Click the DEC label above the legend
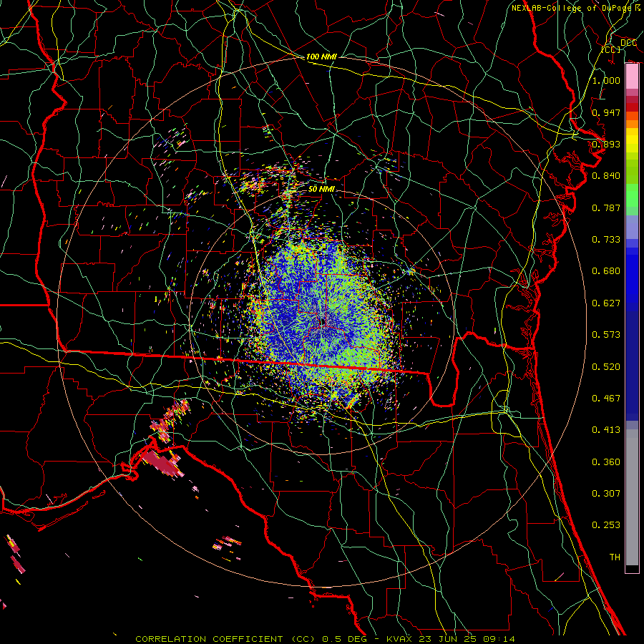 (628, 43)
